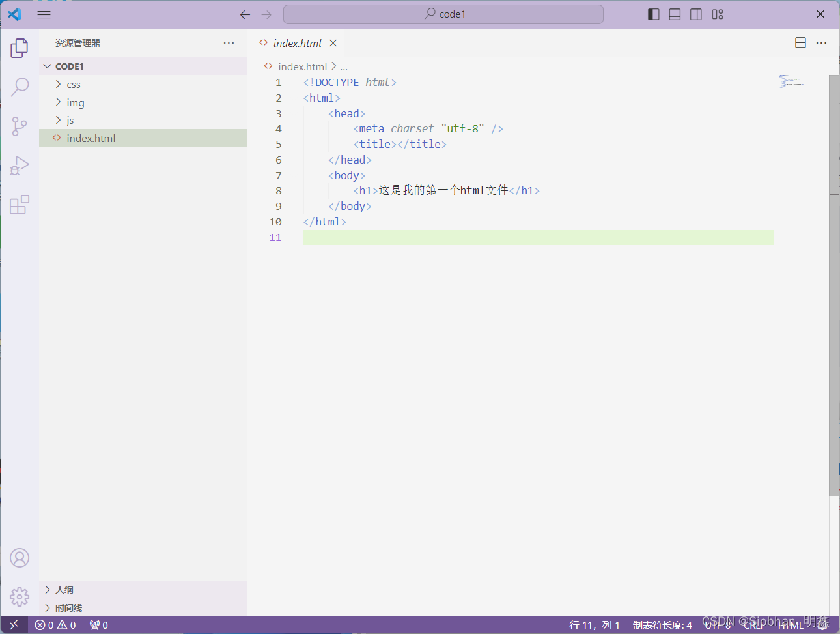Open the Manage gear settings icon
This screenshot has width=840, height=634.
[x=20, y=596]
